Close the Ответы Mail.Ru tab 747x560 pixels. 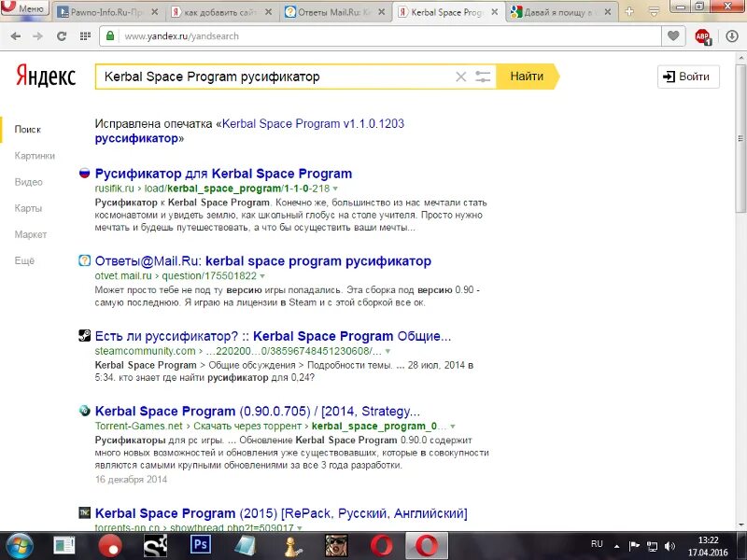click(x=382, y=12)
